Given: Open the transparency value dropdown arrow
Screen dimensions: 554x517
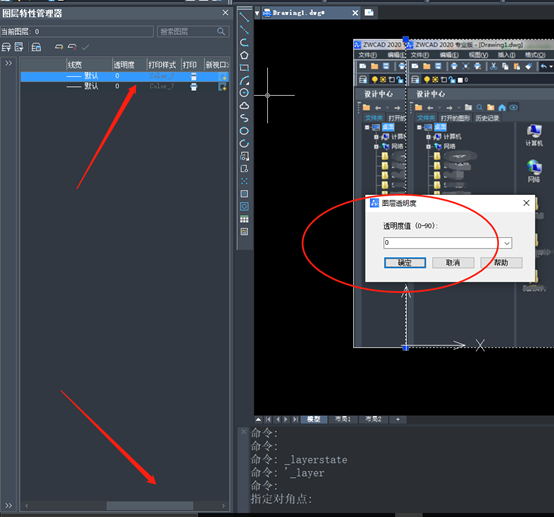Looking at the screenshot, I should click(507, 243).
